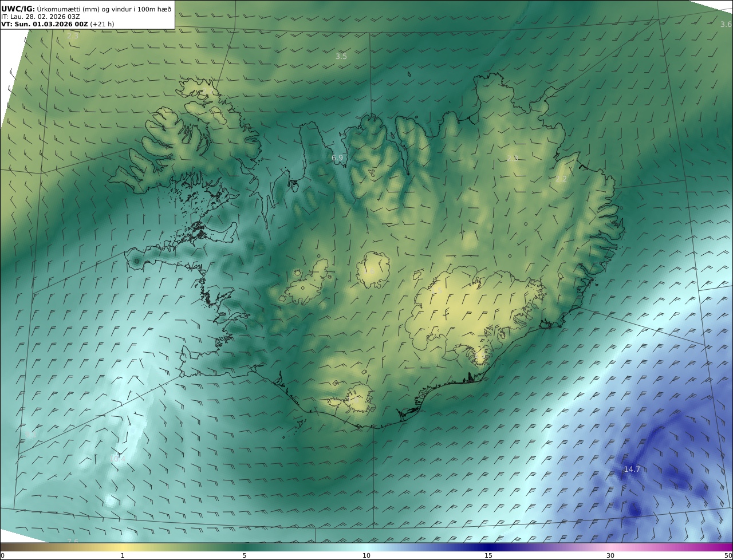Click the 2.2 value label in east Iceland

(561, 179)
